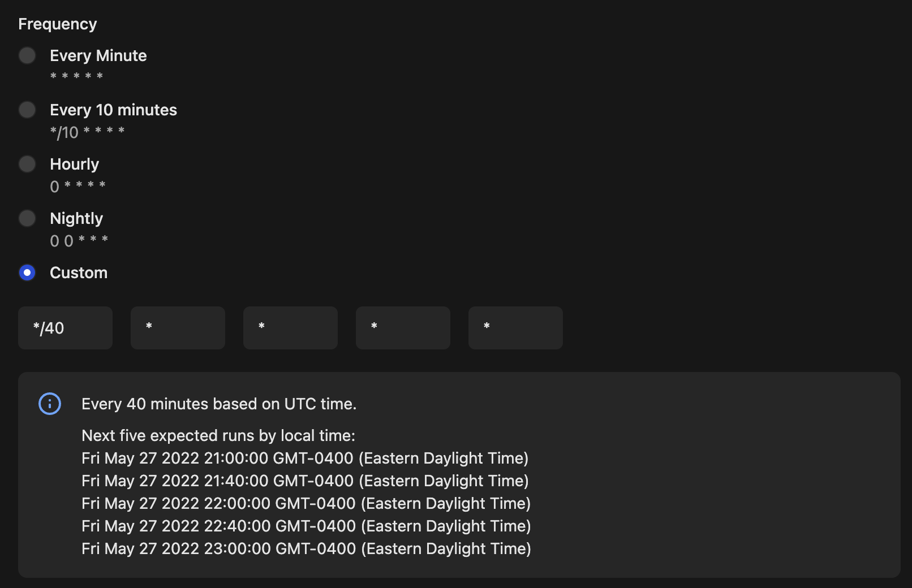Click the "Every 40 minutes based on UTC time" message
Screen dimensions: 912x588
[219, 404]
